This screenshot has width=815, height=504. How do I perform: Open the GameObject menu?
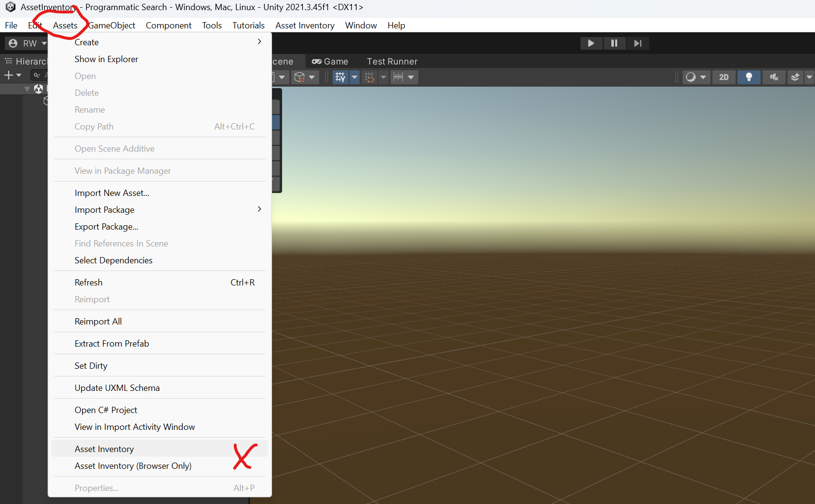point(112,26)
